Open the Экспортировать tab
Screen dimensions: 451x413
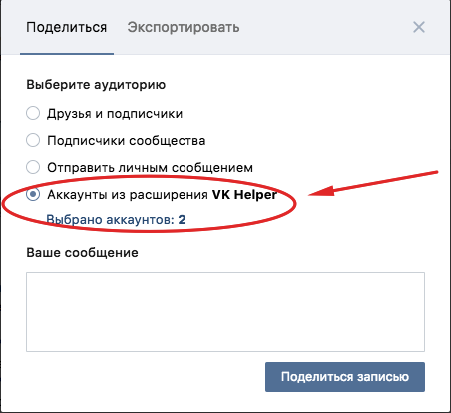pos(183,27)
